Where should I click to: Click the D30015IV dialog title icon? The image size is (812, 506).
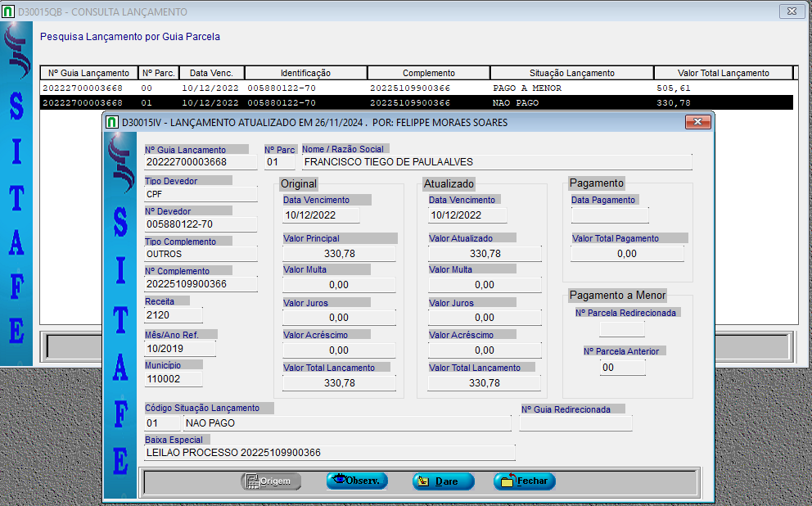[112, 123]
